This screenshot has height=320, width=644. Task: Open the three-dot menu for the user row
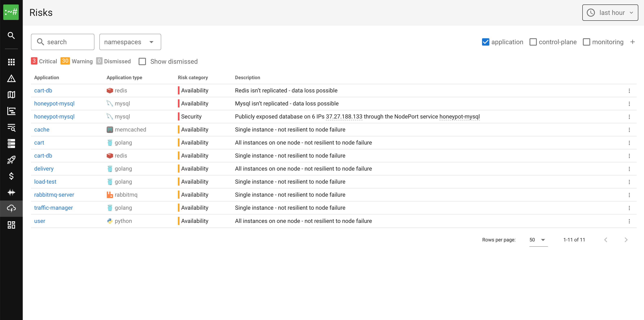tap(629, 221)
